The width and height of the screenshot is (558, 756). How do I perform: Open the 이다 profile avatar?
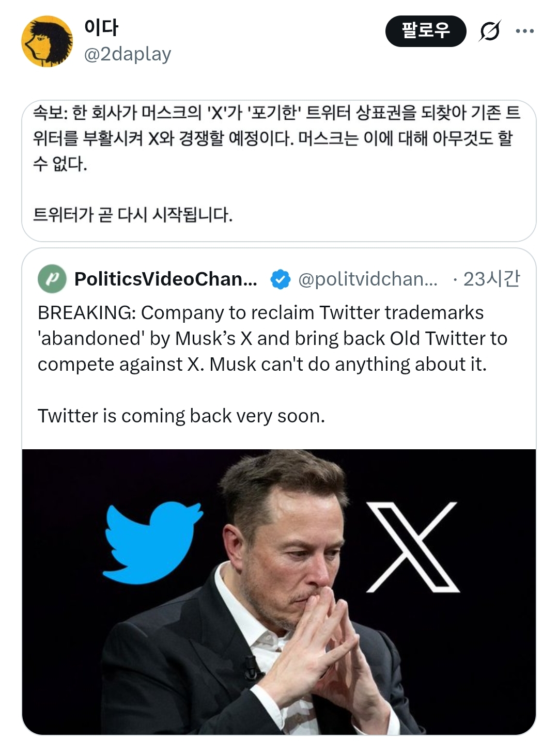[x=47, y=41]
